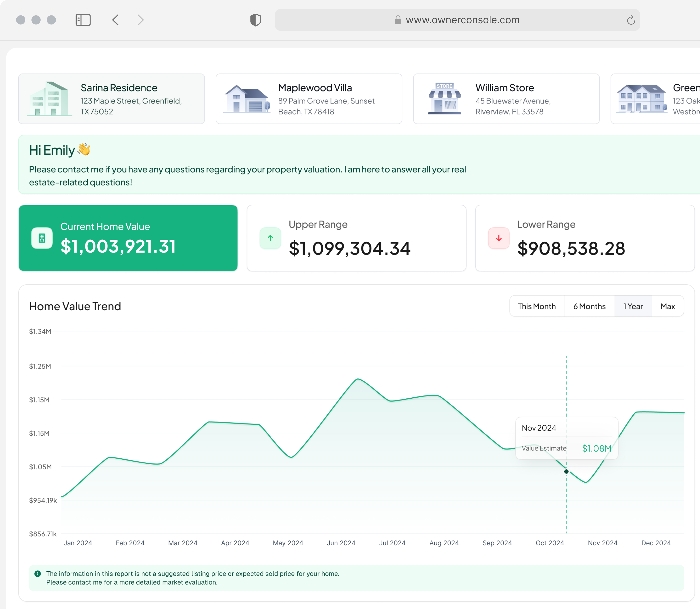
Task: Open the Upper Range card
Action: click(x=356, y=238)
